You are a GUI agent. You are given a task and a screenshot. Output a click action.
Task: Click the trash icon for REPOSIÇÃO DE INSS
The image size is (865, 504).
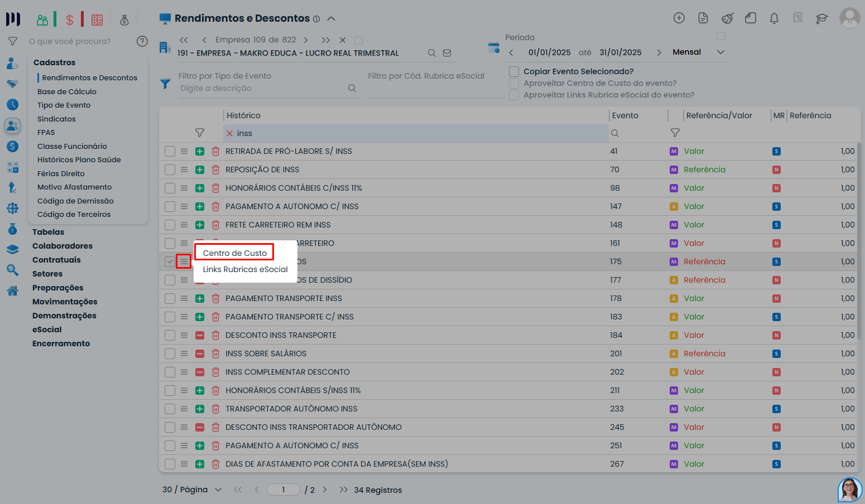click(215, 169)
